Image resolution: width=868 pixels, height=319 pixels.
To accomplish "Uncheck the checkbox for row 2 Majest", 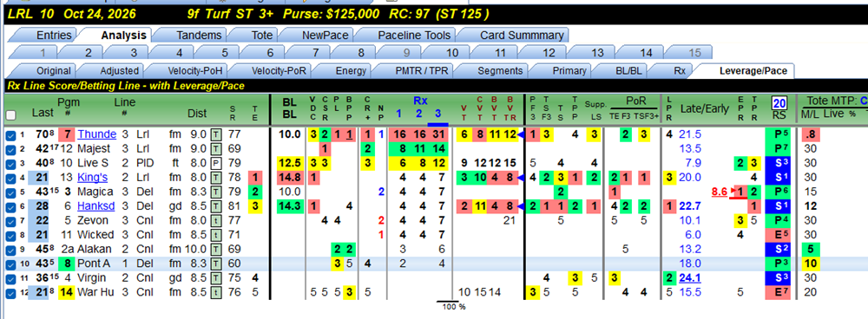I will pyautogui.click(x=10, y=149).
